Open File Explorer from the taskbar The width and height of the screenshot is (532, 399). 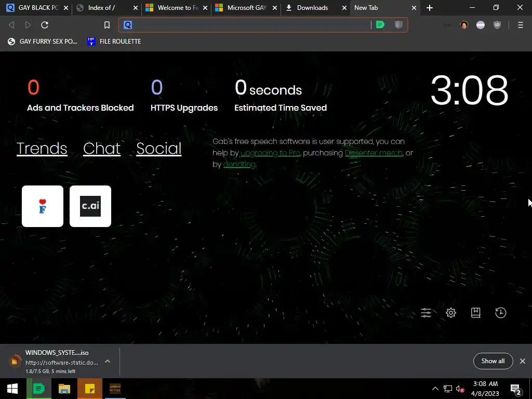64,389
